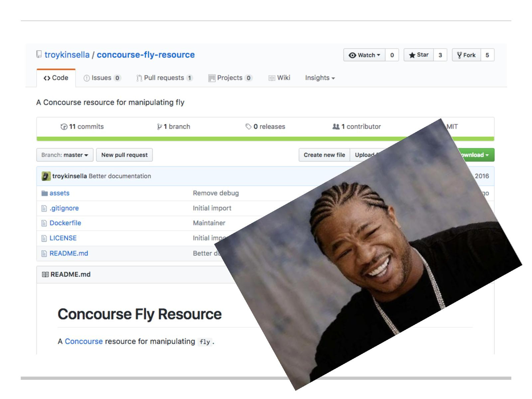This screenshot has height=399, width=532.
Task: Open the concourse-fly-resource repository link
Action: click(x=146, y=55)
